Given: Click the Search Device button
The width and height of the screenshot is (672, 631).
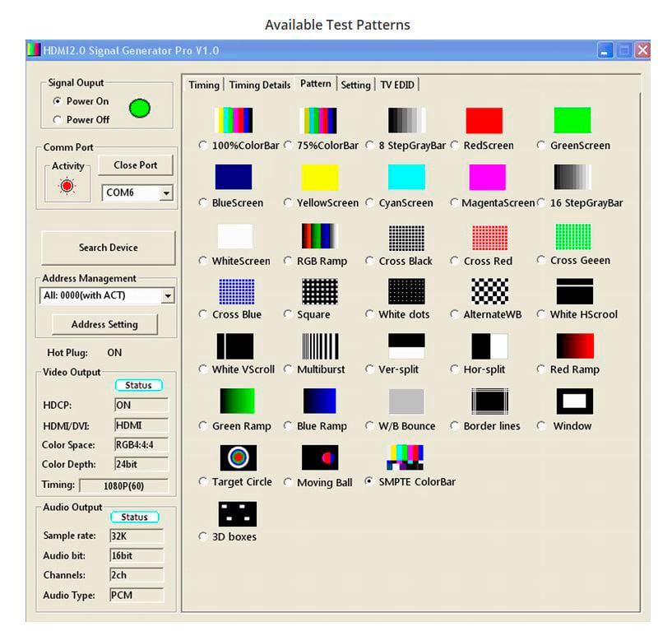Looking at the screenshot, I should pos(109,248).
